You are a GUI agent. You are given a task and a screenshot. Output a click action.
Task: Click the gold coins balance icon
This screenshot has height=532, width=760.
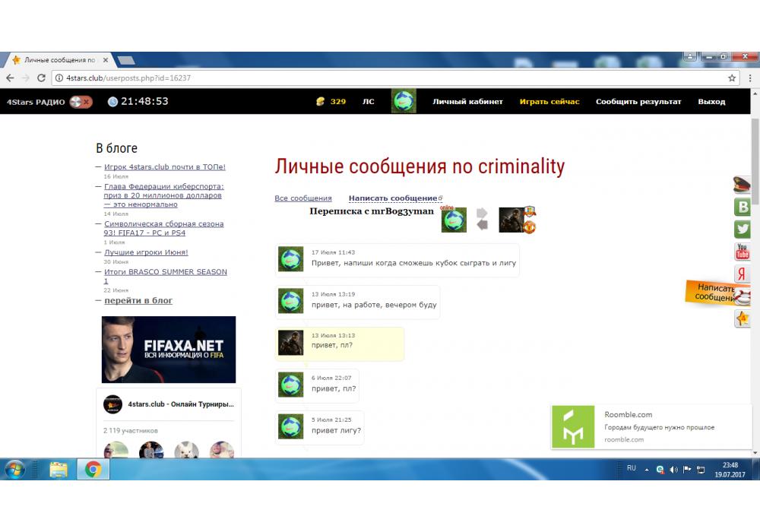point(321,102)
